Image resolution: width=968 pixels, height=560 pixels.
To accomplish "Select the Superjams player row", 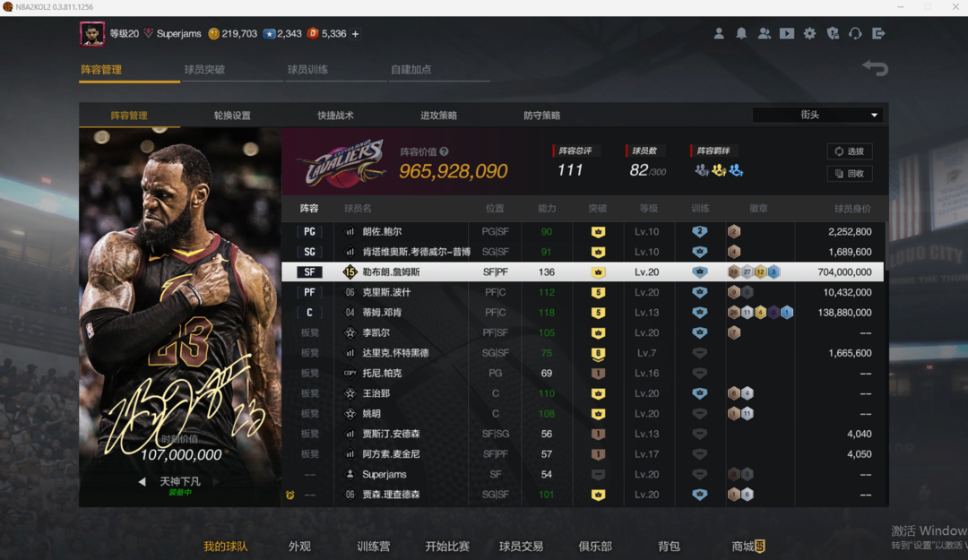I will pos(583,474).
